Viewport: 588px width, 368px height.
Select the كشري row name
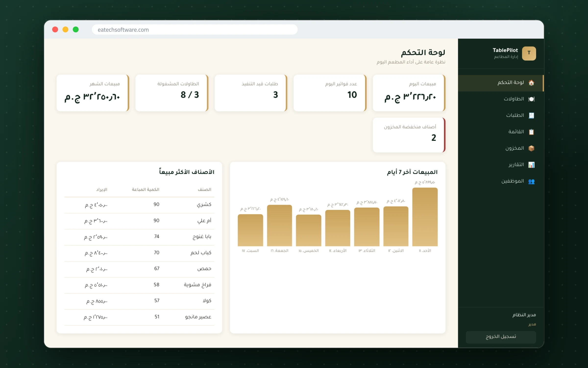[204, 204]
